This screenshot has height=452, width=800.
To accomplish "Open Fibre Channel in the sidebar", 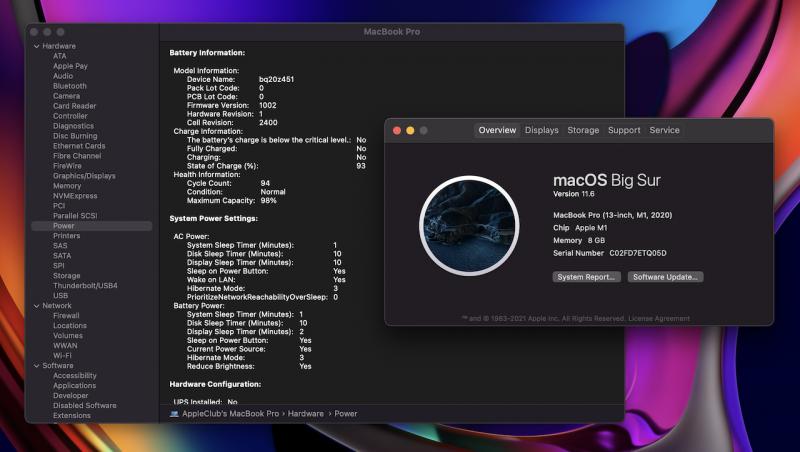I will (77, 156).
